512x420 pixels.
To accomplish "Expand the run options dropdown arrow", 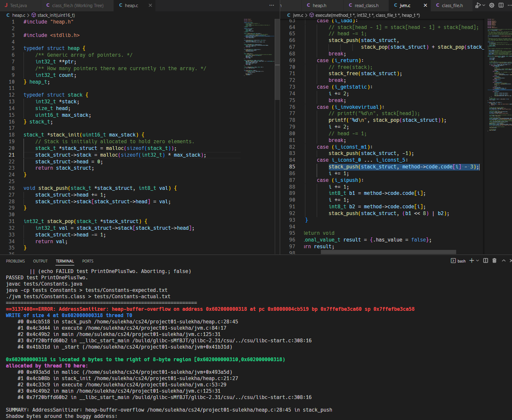I will coord(484,5).
